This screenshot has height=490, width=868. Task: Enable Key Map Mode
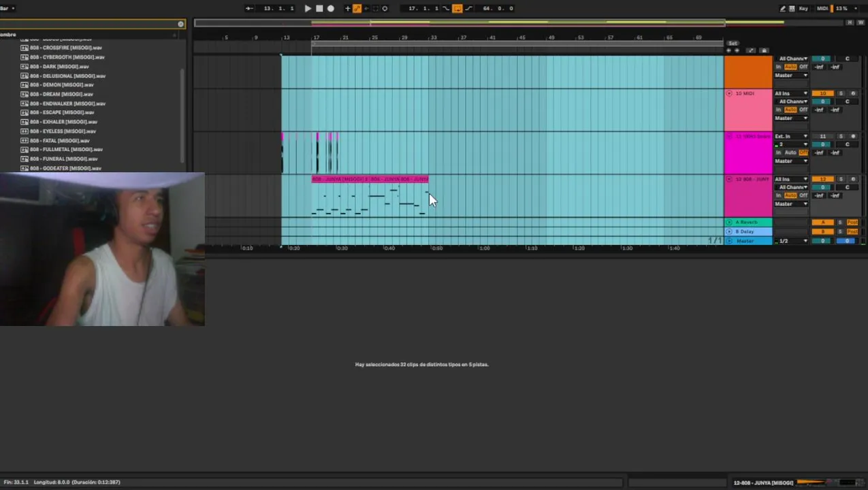[803, 8]
